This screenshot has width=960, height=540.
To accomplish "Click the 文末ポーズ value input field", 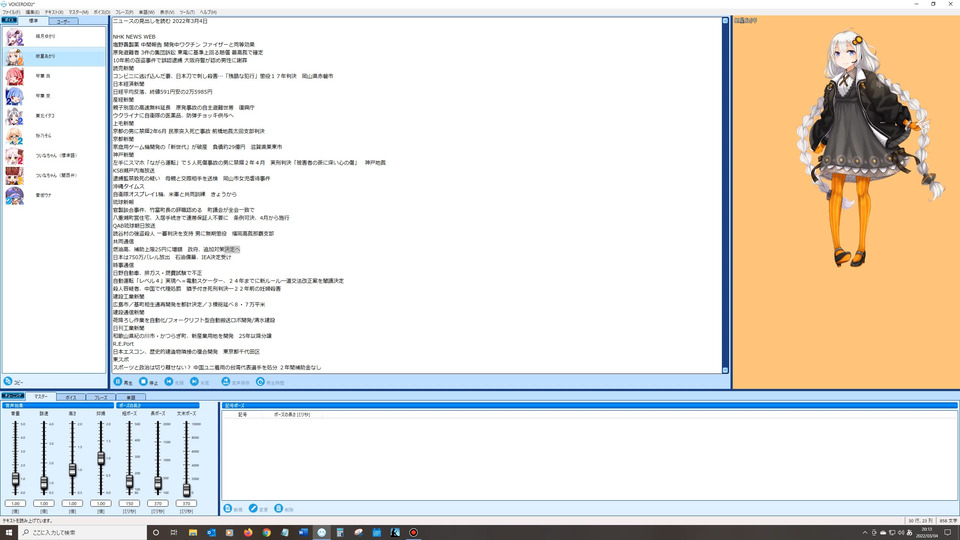I will pos(186,503).
